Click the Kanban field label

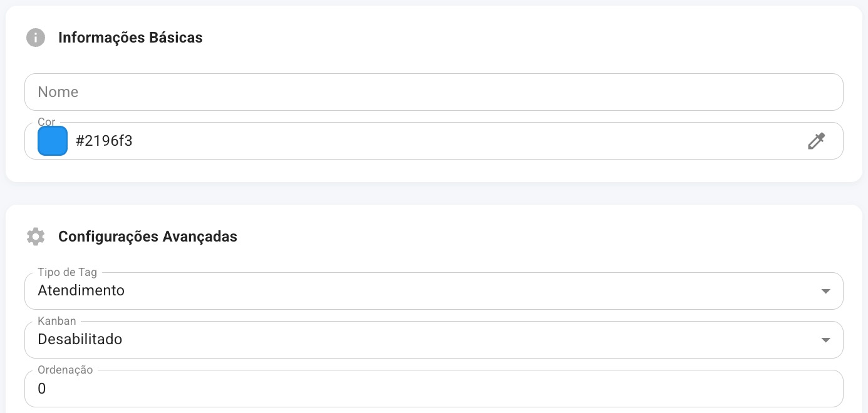click(x=57, y=321)
